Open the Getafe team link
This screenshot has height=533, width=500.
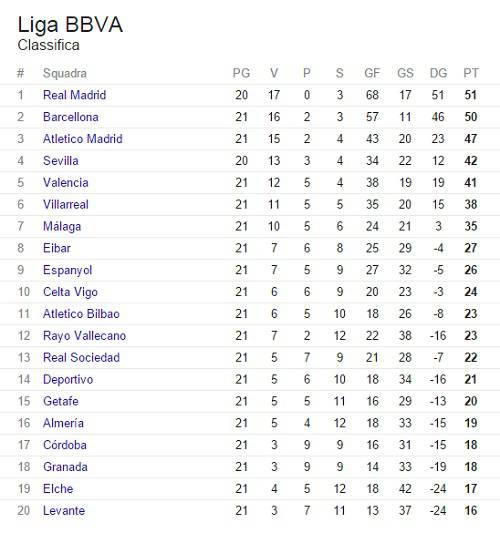click(x=61, y=401)
